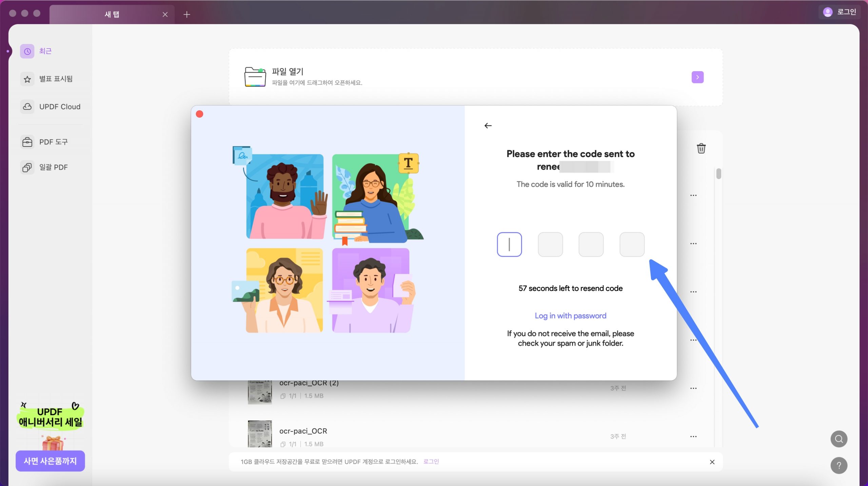The image size is (868, 486).
Task: Click the ocr-paci_OCR file name
Action: (x=303, y=431)
